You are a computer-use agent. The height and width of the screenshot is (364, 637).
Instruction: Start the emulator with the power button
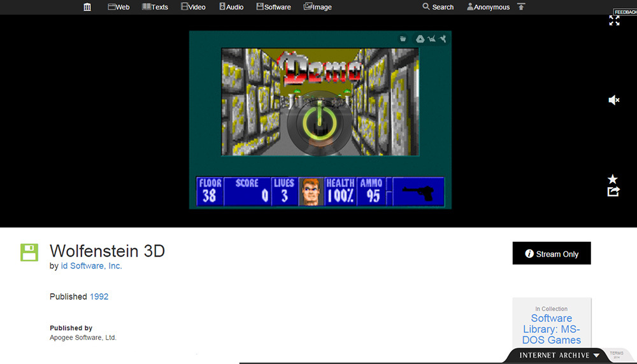pos(319,123)
